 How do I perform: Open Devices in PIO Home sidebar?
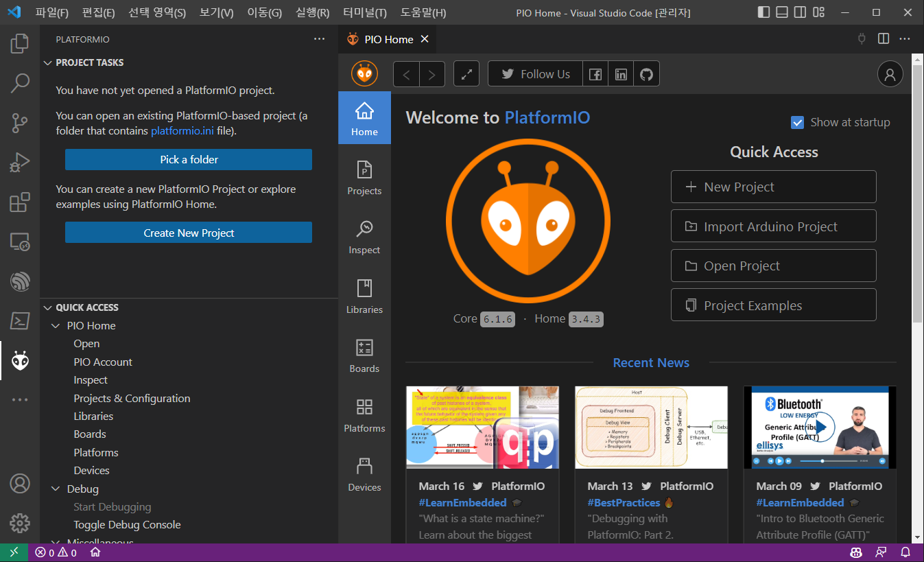pos(364,474)
